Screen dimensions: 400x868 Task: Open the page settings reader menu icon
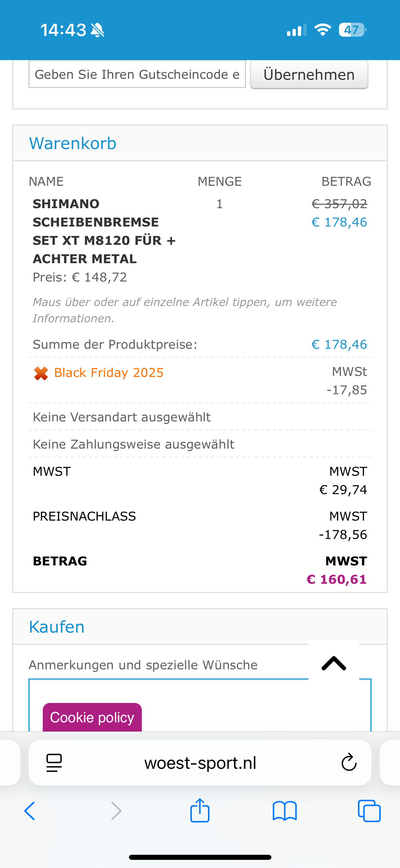click(x=54, y=763)
